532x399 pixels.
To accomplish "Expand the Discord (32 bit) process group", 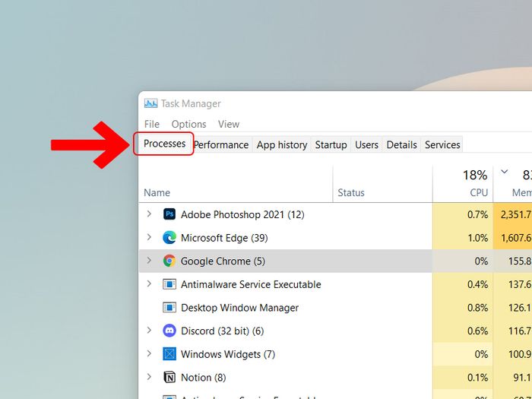I will [149, 330].
